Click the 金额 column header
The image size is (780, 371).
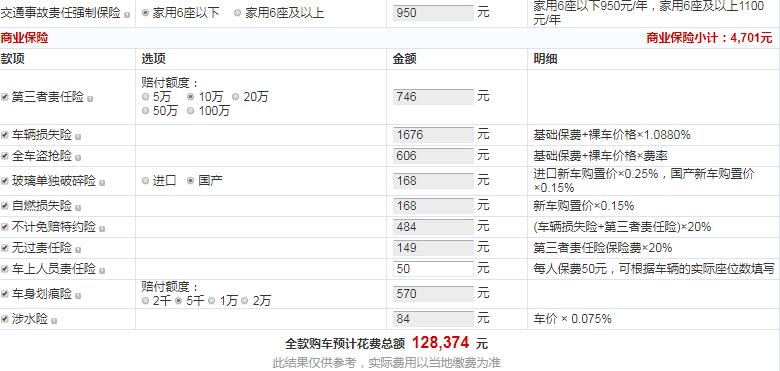click(x=404, y=59)
